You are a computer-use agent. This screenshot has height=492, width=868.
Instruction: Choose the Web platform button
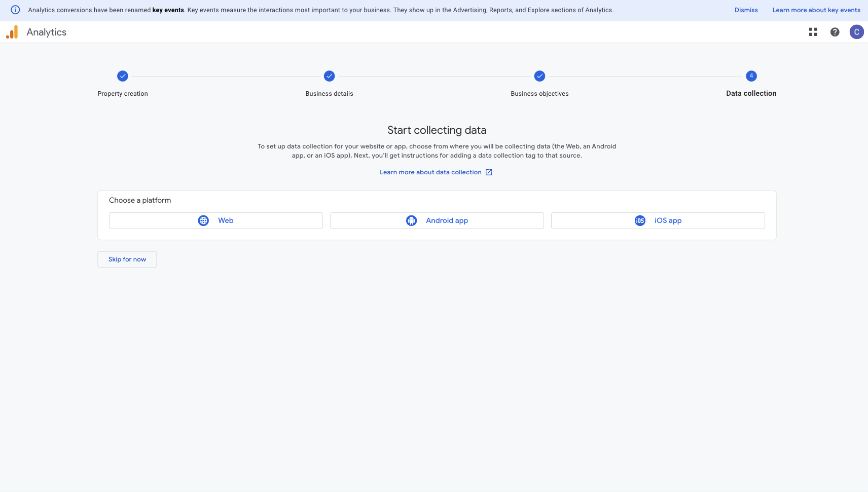[215, 220]
